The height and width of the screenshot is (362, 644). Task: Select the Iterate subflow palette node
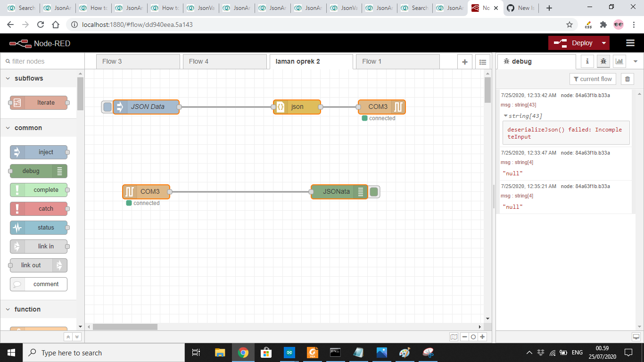coord(39,103)
